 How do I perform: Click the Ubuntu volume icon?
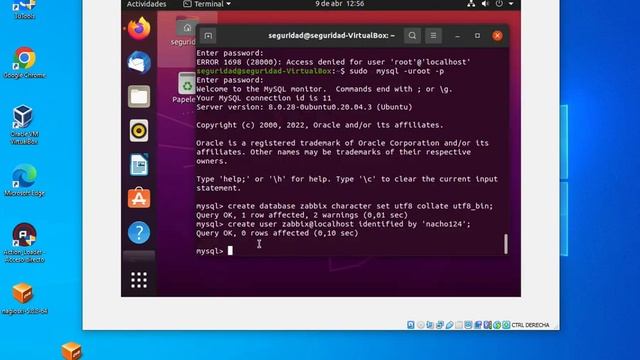click(485, 4)
